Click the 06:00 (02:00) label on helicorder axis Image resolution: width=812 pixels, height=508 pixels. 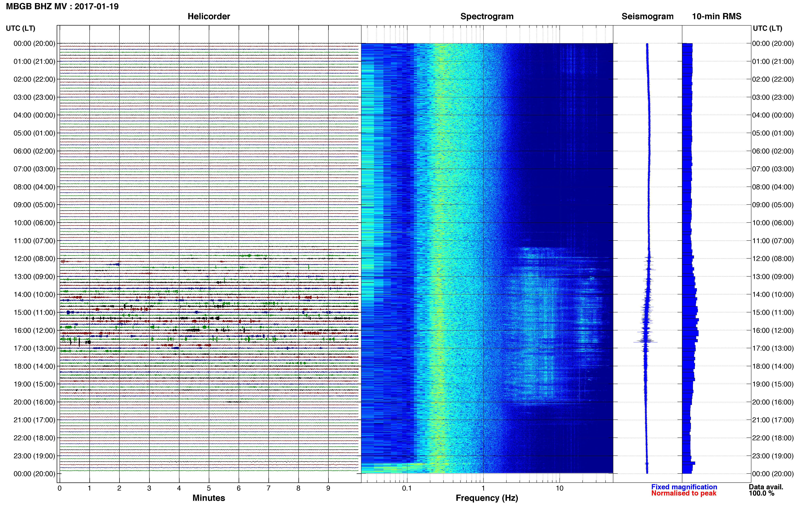pyautogui.click(x=34, y=151)
